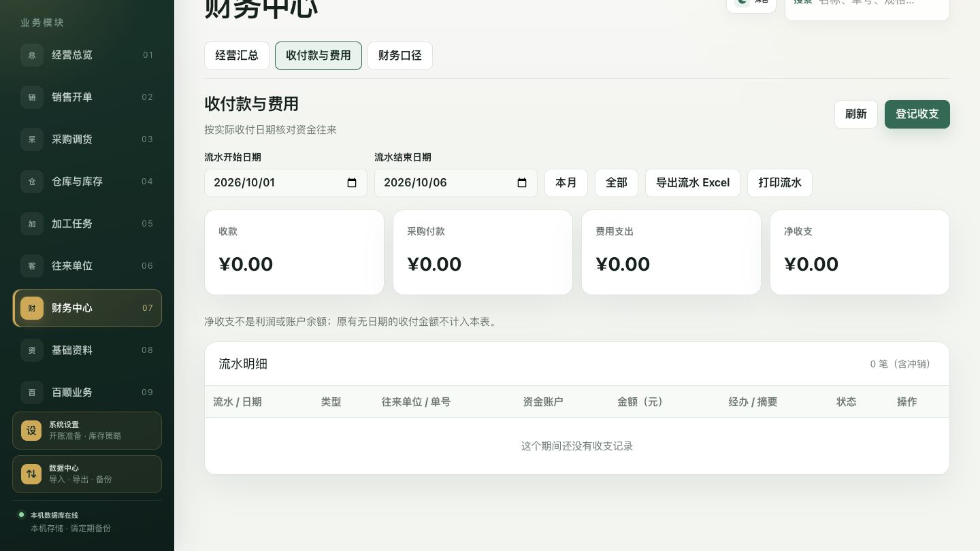
Task: Click the 经办 / 摘要 column header
Action: [753, 402]
